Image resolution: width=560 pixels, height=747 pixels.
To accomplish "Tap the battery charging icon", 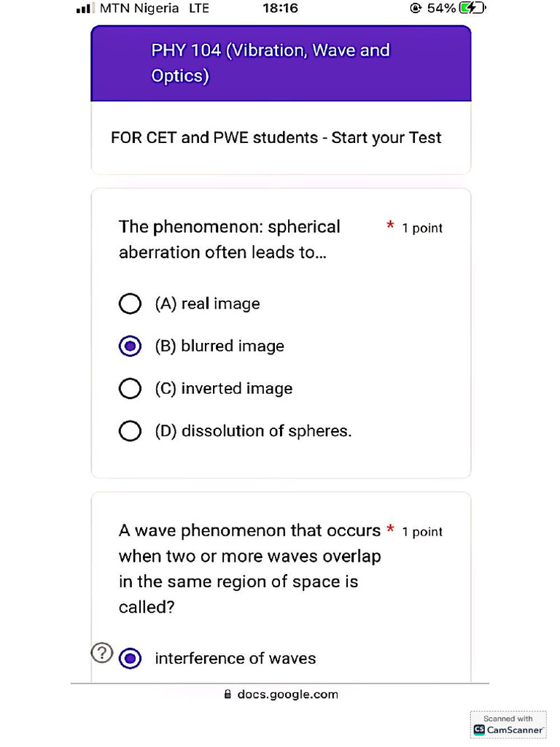I will (472, 8).
